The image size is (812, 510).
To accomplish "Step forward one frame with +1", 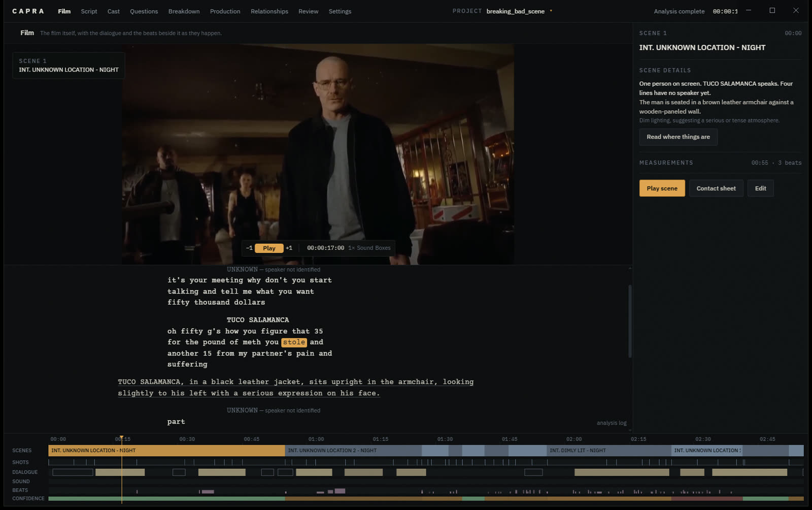I will point(289,248).
